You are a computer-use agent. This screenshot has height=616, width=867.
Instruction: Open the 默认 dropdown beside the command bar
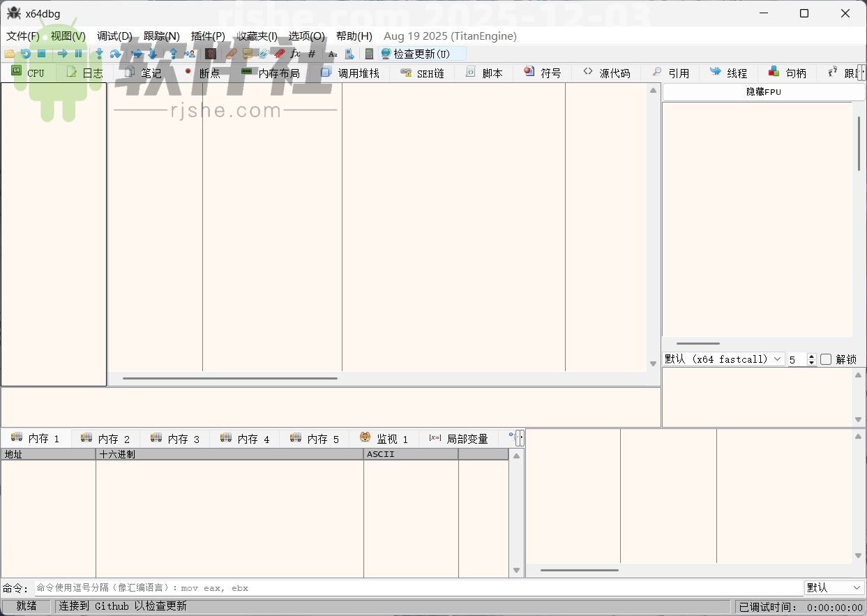pos(834,588)
